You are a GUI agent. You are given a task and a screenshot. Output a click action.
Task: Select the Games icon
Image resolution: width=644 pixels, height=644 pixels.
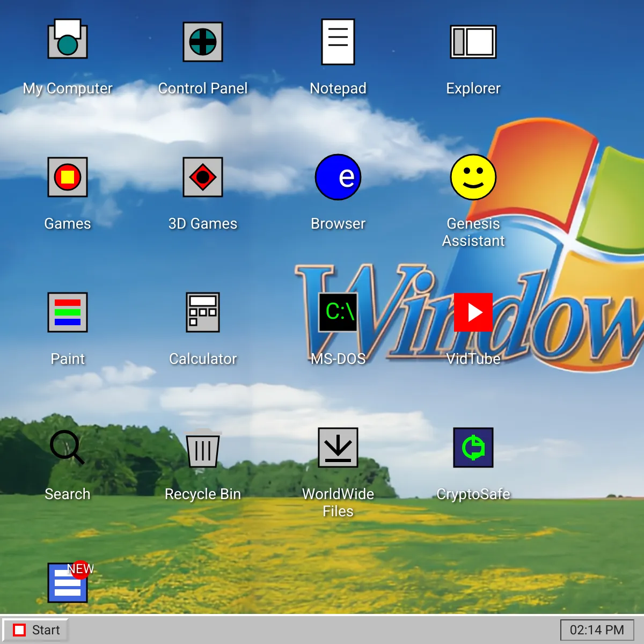[68, 177]
